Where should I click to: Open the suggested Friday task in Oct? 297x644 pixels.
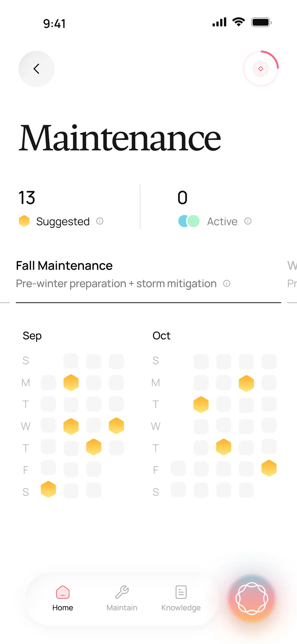(x=269, y=468)
